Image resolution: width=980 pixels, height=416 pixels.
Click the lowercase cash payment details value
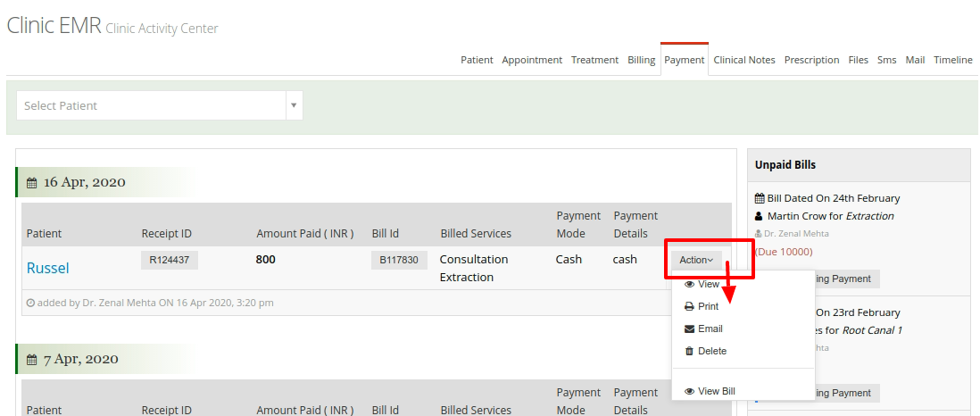point(625,259)
